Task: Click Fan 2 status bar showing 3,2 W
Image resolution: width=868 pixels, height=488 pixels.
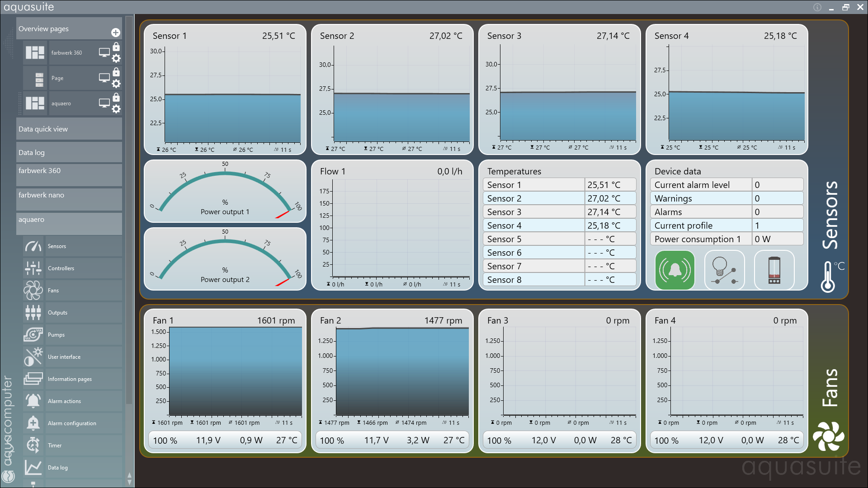Action: click(x=392, y=440)
